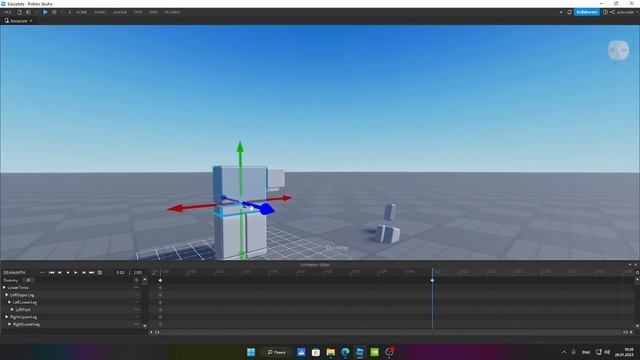This screenshot has width=640, height=360.
Task: Open the ellipsis menu beside the animation name
Action: [42, 273]
